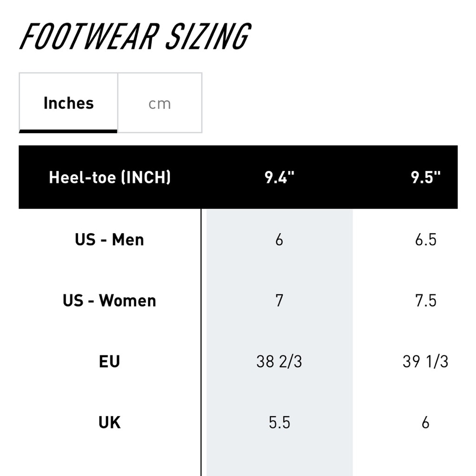Click the US - Men row label
This screenshot has width=476, height=476.
[x=109, y=239]
